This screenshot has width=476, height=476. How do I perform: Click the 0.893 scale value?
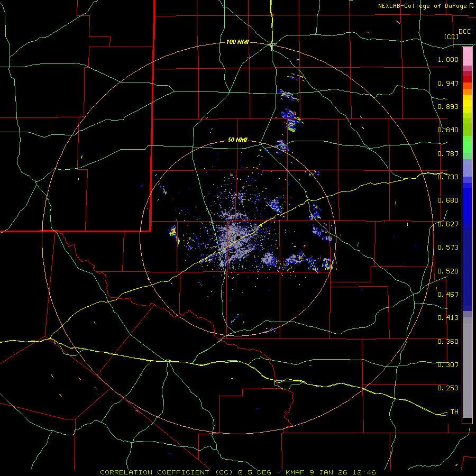pyautogui.click(x=448, y=106)
